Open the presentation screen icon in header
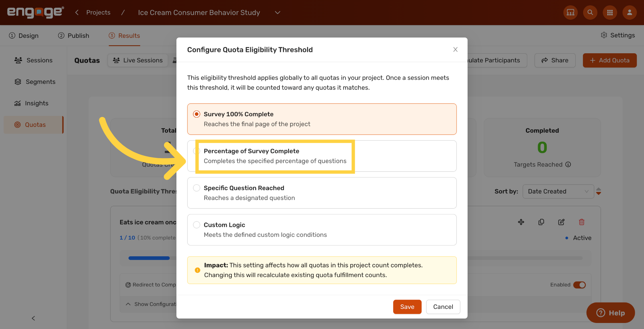This screenshot has width=644, height=329. pyautogui.click(x=570, y=12)
